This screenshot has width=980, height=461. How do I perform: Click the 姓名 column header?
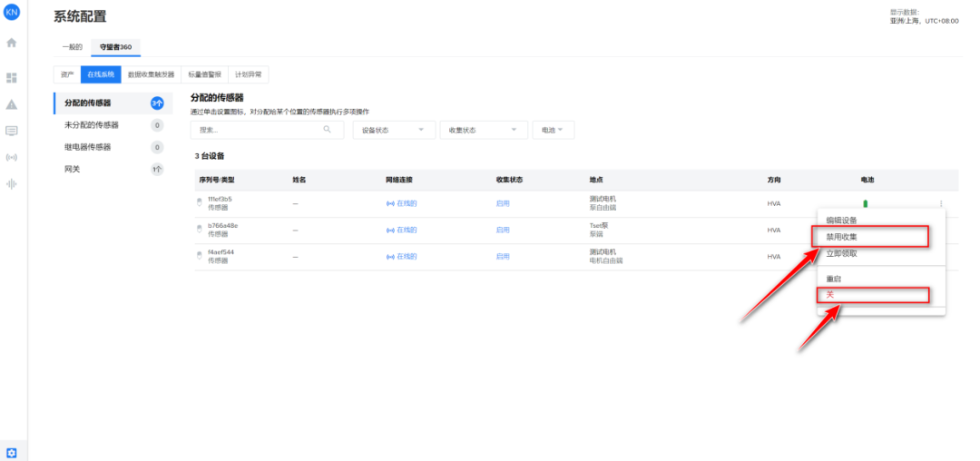[299, 180]
